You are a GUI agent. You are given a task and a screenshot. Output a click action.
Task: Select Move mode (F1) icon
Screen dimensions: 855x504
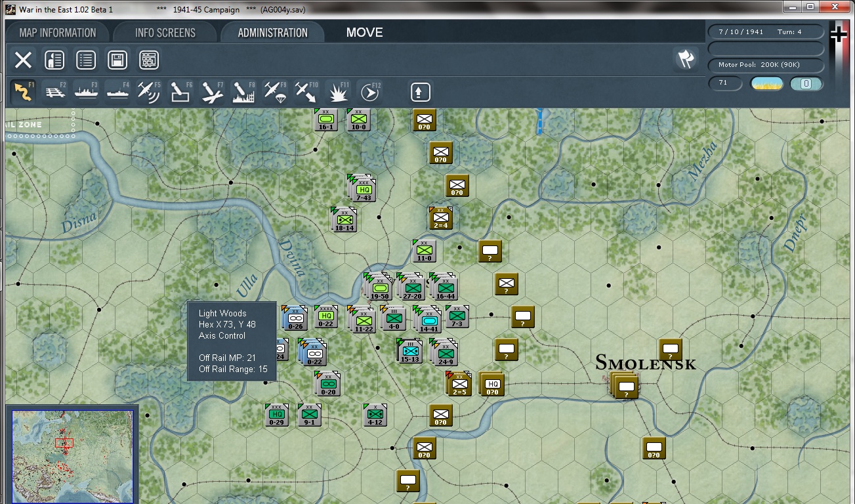24,92
